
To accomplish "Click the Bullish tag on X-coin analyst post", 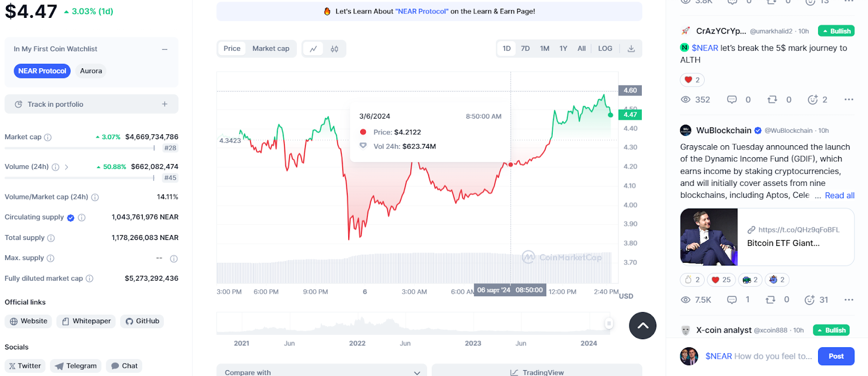I will tap(831, 330).
